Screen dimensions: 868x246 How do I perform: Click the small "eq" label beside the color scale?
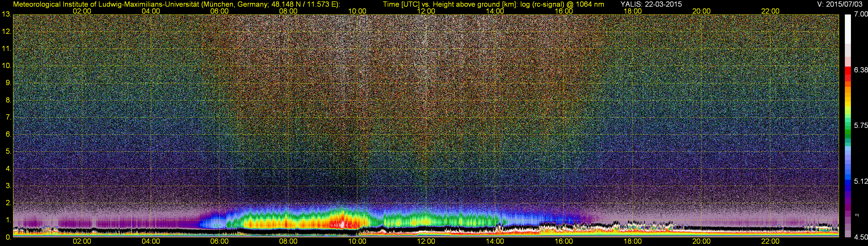pos(857,215)
